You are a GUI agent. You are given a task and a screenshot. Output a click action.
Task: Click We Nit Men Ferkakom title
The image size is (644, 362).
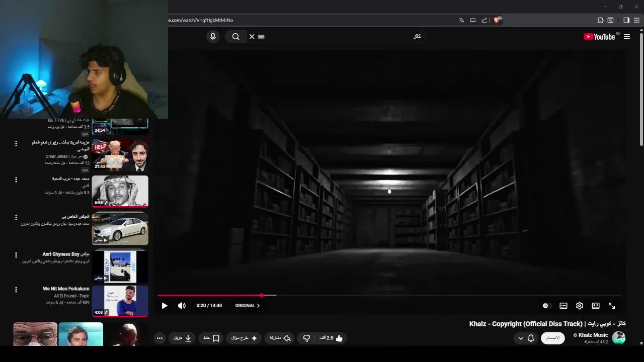coord(66,289)
